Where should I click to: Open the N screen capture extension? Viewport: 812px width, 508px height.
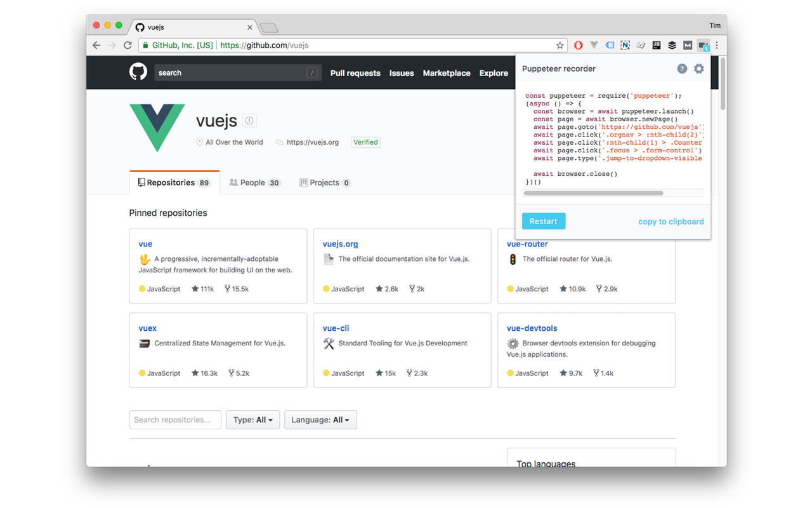click(625, 45)
